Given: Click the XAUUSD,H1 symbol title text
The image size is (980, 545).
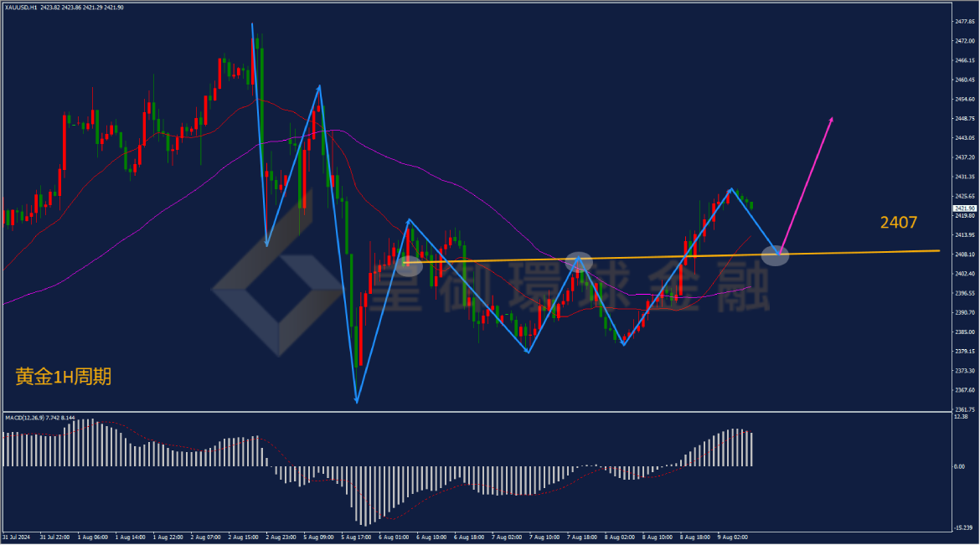Looking at the screenshot, I should tap(21, 8).
